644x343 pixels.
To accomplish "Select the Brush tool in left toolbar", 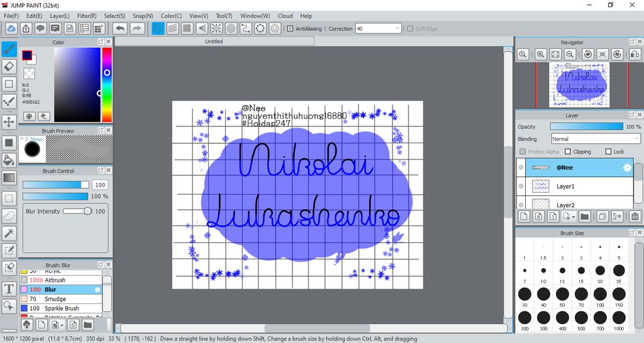I will tap(9, 49).
